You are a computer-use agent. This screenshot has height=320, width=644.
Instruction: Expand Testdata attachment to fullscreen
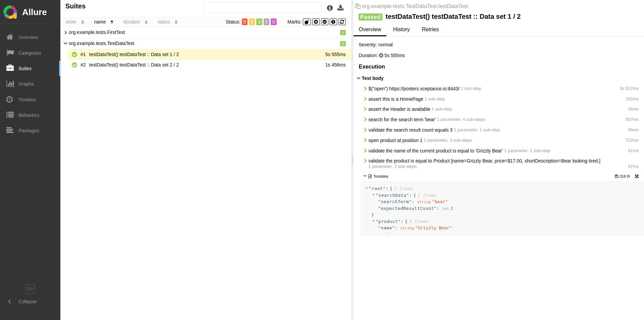[637, 176]
